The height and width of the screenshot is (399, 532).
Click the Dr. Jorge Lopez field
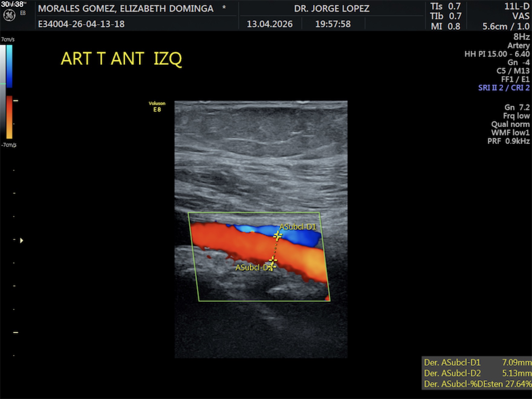(332, 8)
